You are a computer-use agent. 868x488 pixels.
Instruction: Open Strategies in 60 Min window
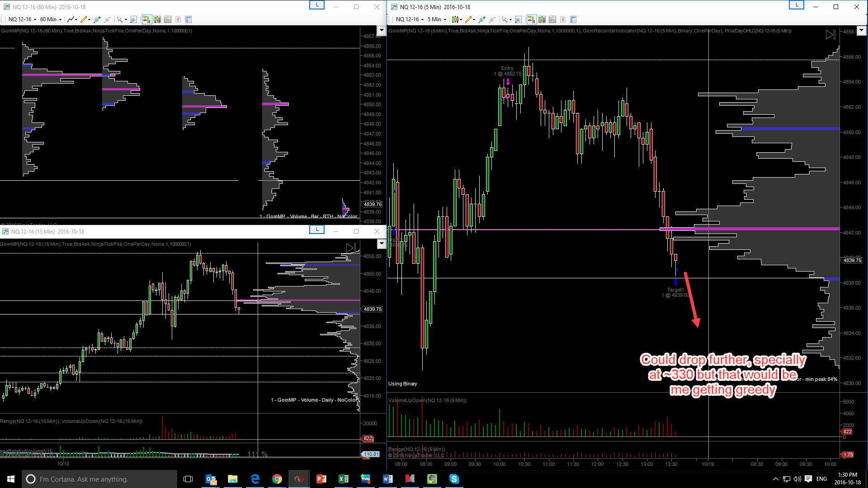[x=178, y=19]
